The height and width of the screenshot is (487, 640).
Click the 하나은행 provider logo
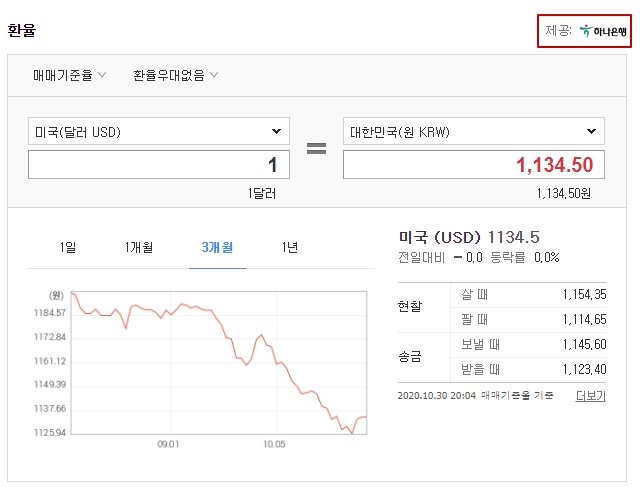click(x=602, y=31)
